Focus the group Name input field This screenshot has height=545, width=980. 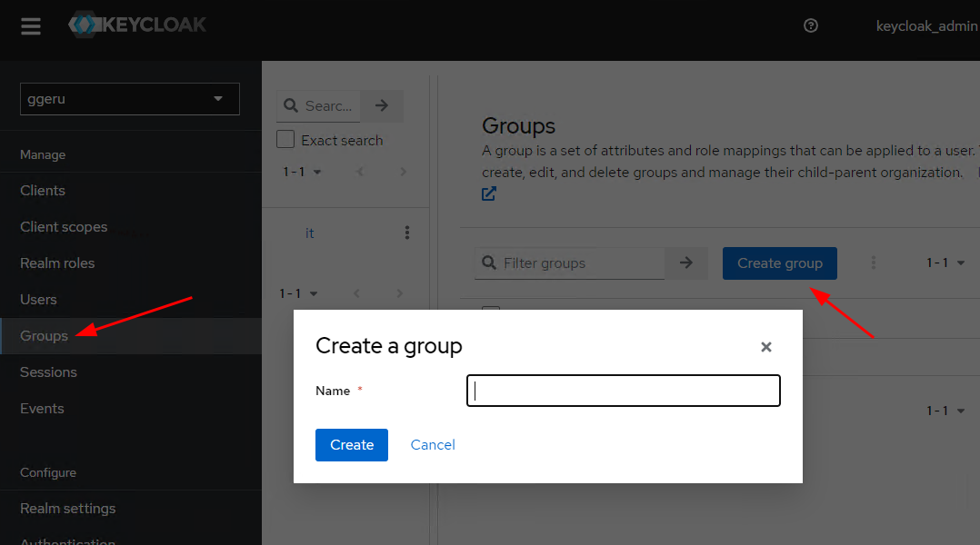[623, 391]
